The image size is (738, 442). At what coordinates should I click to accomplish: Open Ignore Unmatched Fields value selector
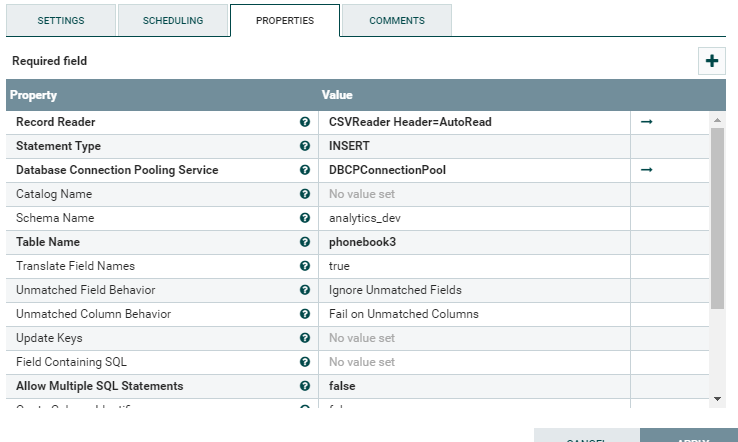pyautogui.click(x=474, y=290)
